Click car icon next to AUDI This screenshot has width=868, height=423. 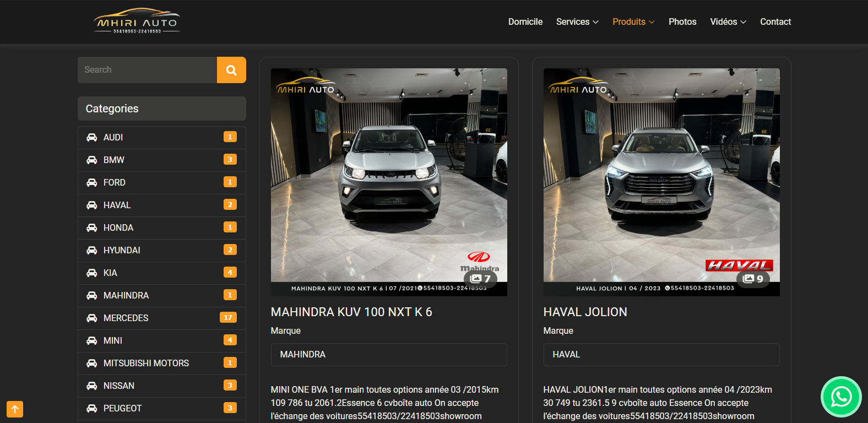91,137
